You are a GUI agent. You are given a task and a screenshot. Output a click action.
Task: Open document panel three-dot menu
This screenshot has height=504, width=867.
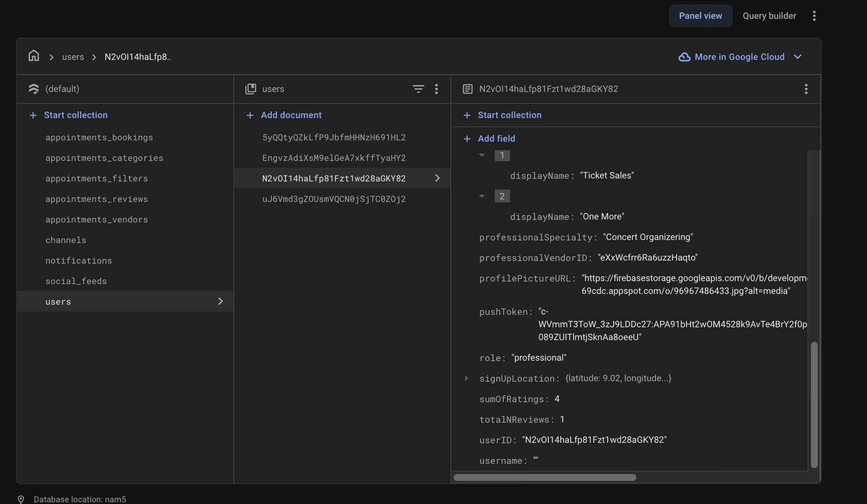coord(806,89)
